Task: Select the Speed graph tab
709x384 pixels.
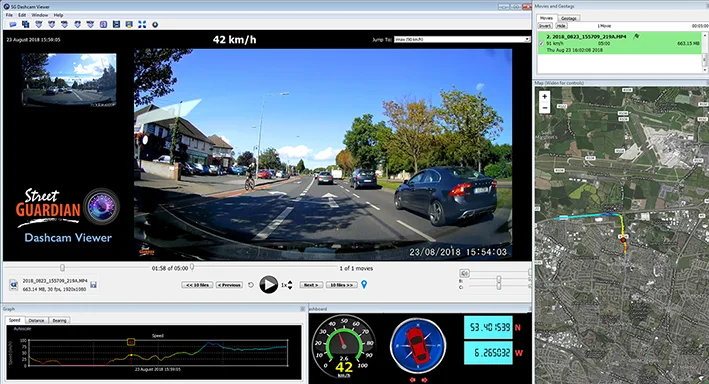Action: [15, 320]
